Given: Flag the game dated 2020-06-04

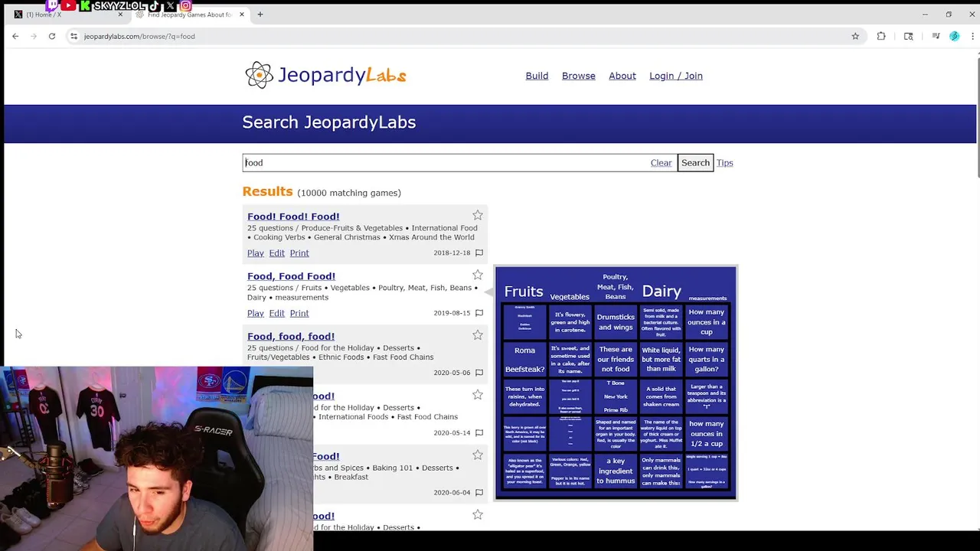Looking at the screenshot, I should coord(479,492).
